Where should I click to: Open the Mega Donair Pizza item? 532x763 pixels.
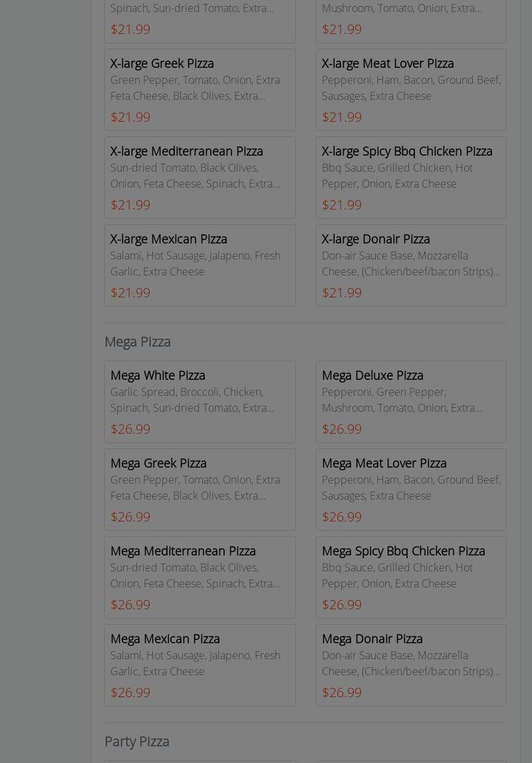pyautogui.click(x=411, y=665)
